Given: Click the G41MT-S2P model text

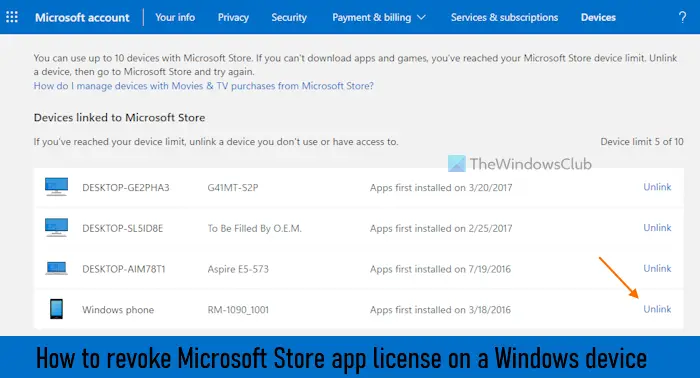Looking at the screenshot, I should tap(233, 187).
